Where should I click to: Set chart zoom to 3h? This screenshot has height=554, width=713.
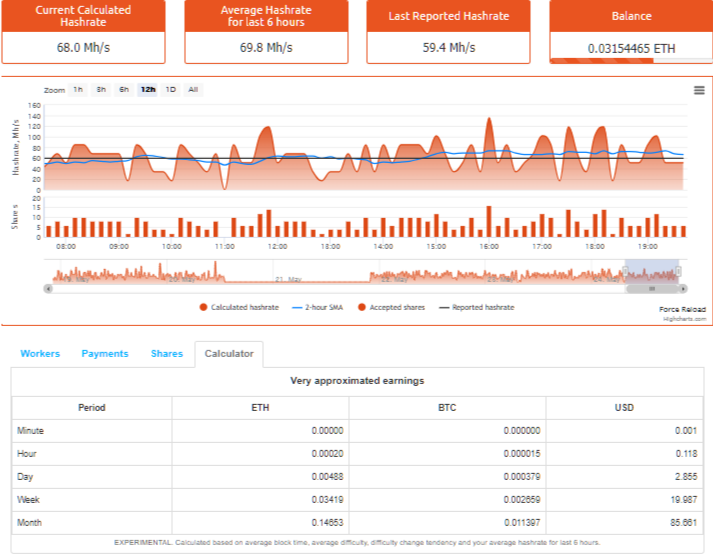coord(101,90)
